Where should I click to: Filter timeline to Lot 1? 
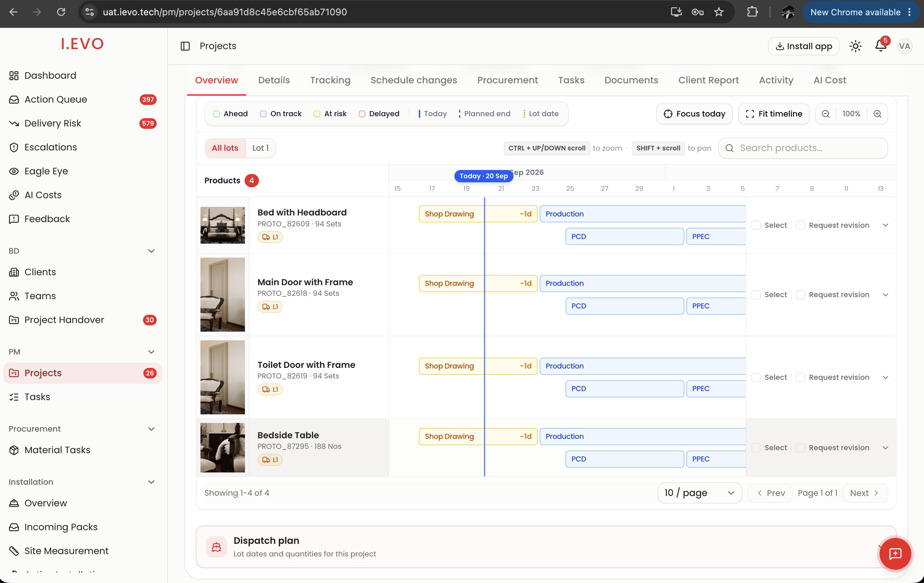coord(260,148)
